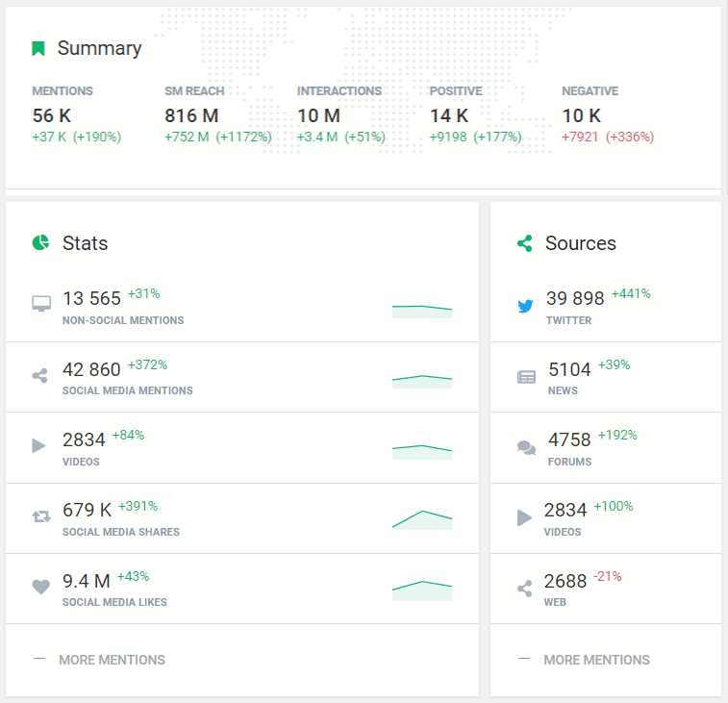This screenshot has width=728, height=703.
Task: Click the Sources section title
Action: (x=580, y=243)
